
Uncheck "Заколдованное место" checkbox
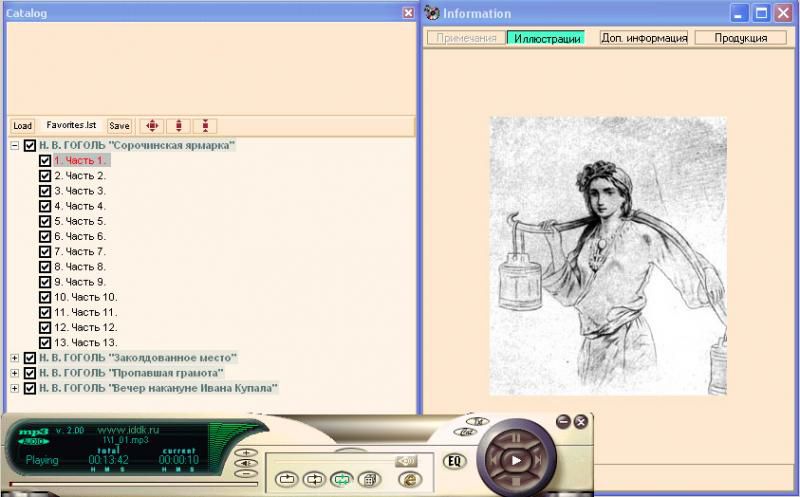[30, 358]
